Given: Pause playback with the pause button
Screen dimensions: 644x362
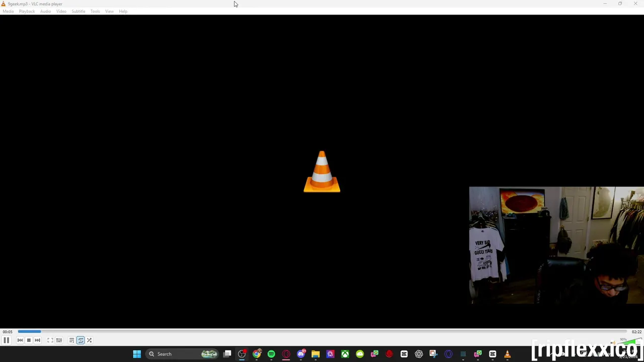Looking at the screenshot, I should pyautogui.click(x=7, y=340).
